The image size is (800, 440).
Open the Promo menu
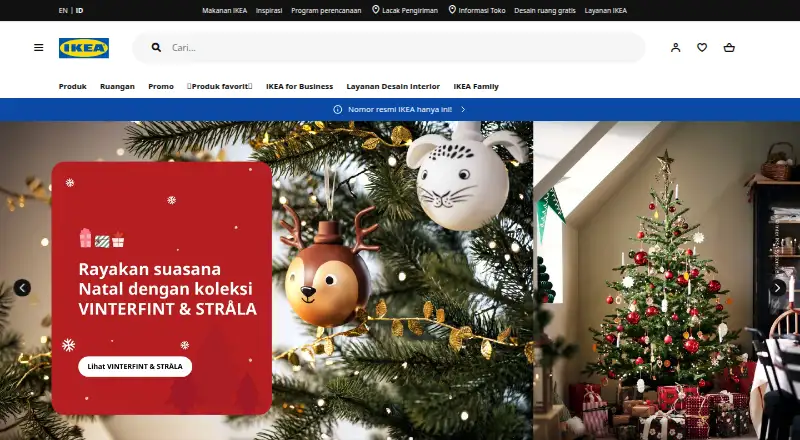click(161, 86)
